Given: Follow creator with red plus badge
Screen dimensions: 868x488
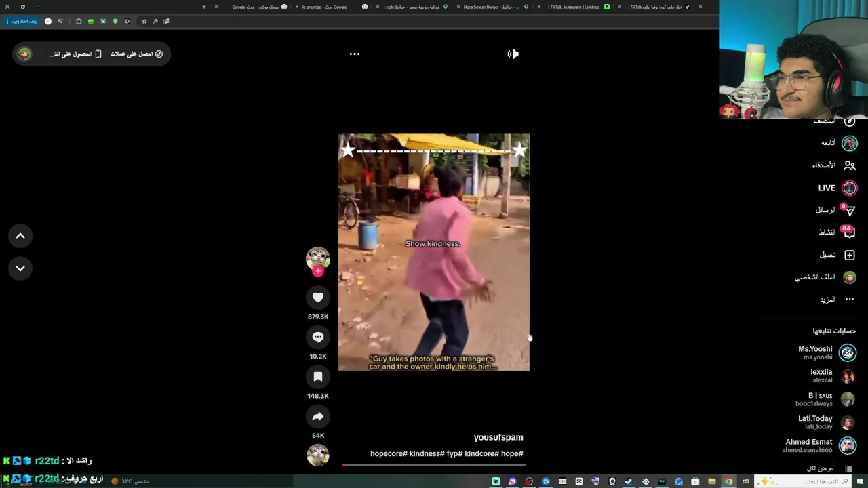Looking at the screenshot, I should tap(318, 271).
